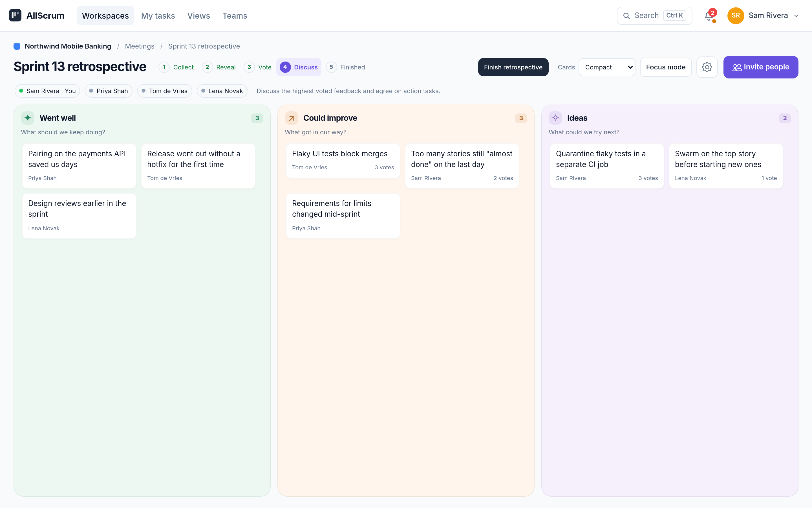812x508 pixels.
Task: Click the blue Northwind project square
Action: tap(17, 46)
